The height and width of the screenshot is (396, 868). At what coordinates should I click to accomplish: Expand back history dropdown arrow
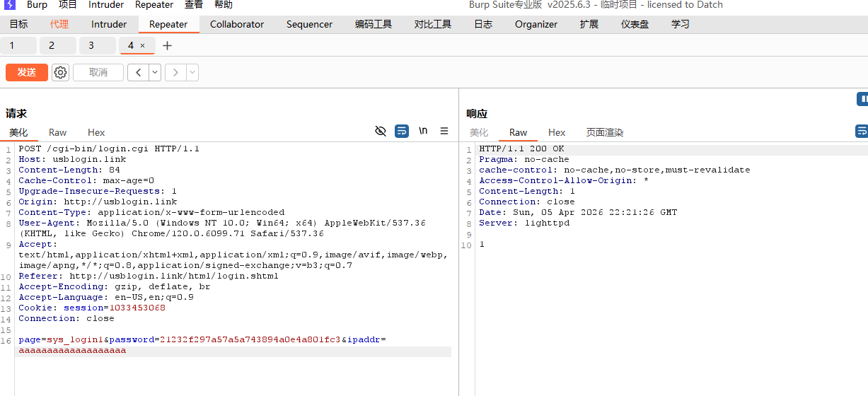[154, 72]
